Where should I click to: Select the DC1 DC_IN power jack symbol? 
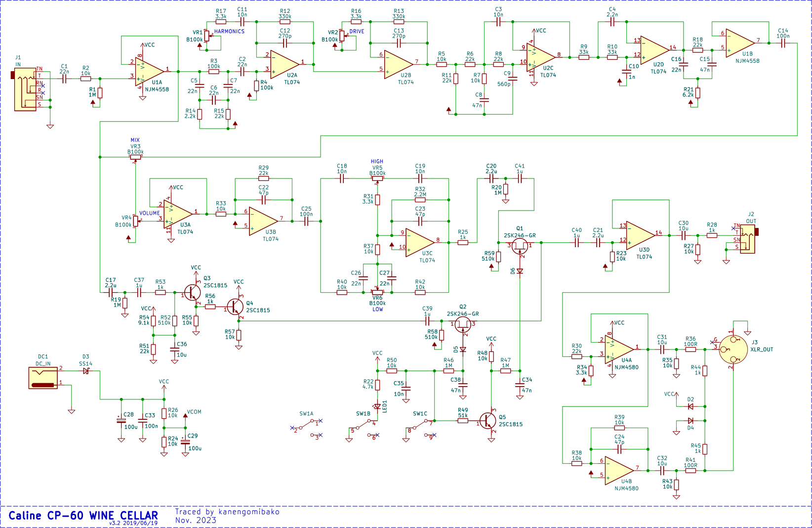[43, 378]
